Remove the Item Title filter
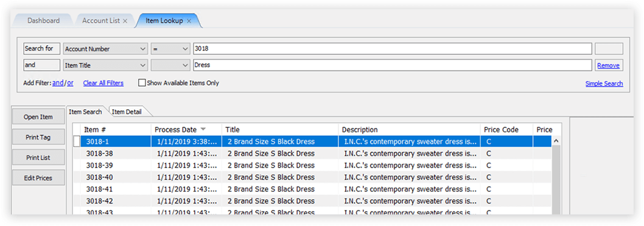644x226 pixels. (609, 65)
